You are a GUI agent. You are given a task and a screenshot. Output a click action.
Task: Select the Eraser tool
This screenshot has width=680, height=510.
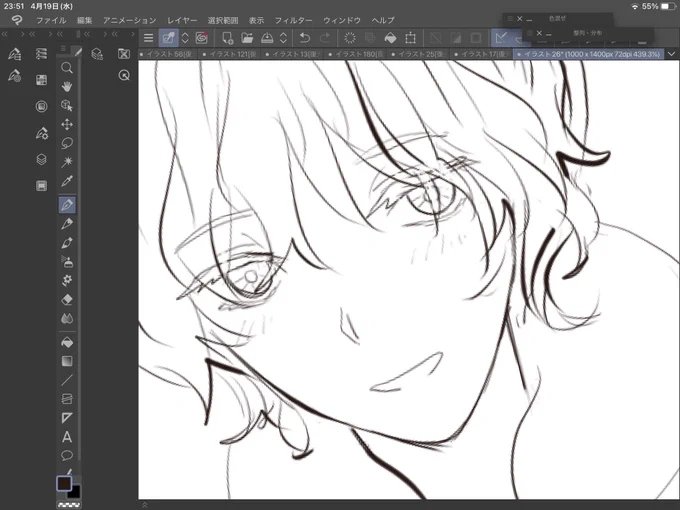point(67,299)
